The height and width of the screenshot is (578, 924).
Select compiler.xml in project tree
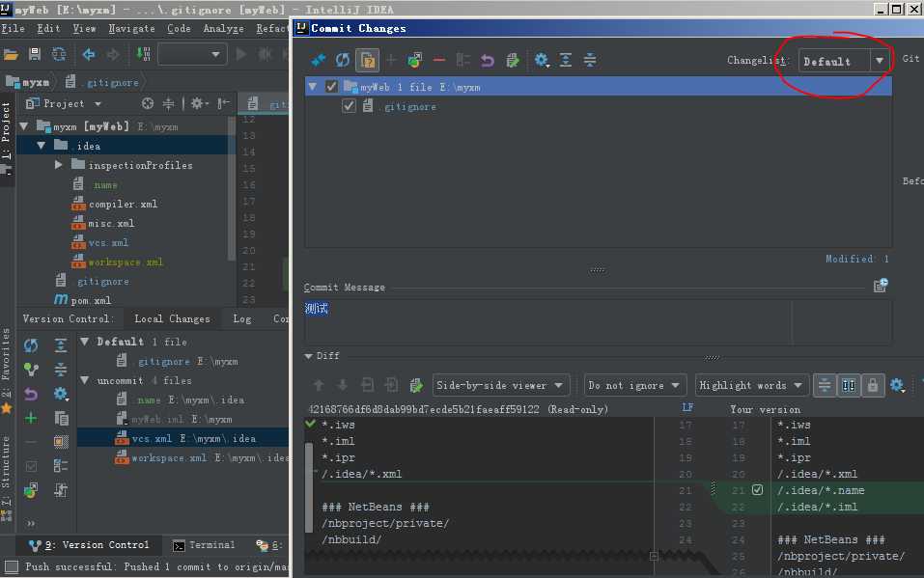coord(123,204)
